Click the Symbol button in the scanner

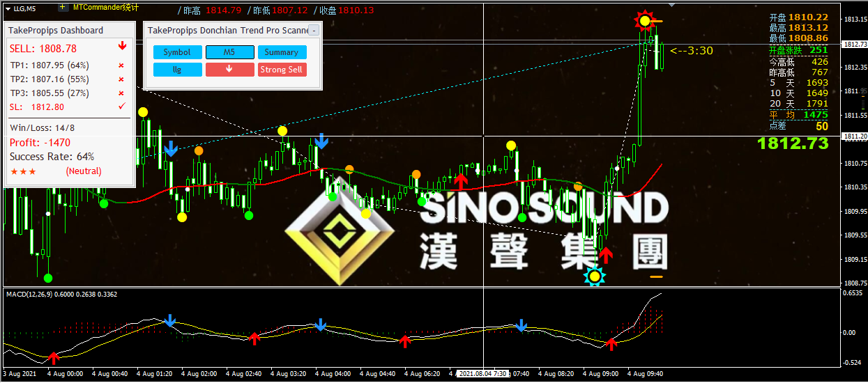click(177, 52)
